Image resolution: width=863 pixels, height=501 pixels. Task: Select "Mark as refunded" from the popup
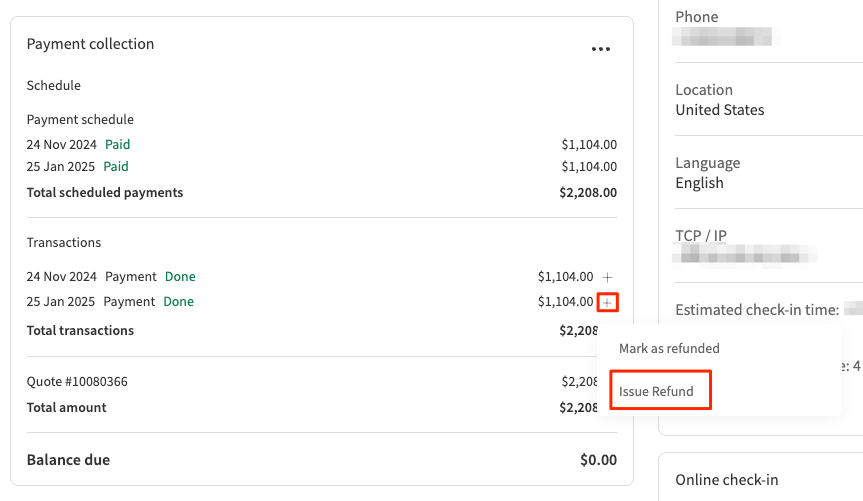pos(669,349)
